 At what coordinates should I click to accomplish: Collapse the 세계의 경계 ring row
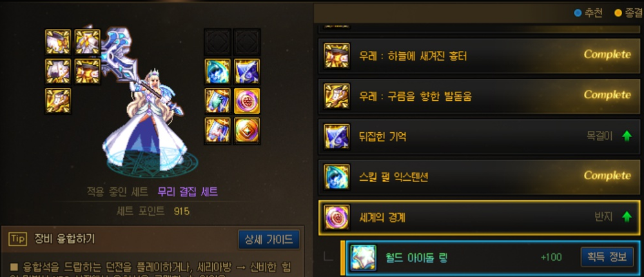coord(480,218)
